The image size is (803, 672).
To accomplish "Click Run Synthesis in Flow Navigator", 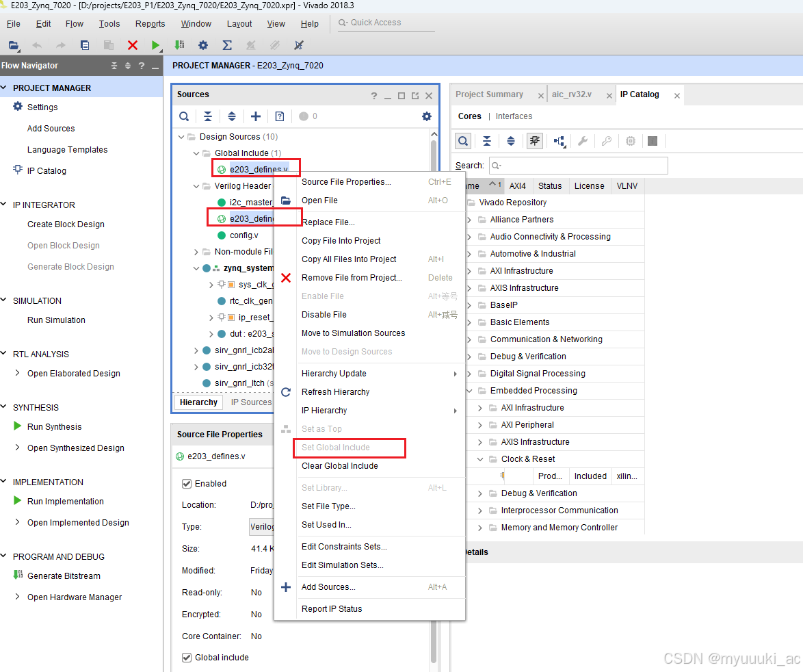I will pyautogui.click(x=54, y=426).
